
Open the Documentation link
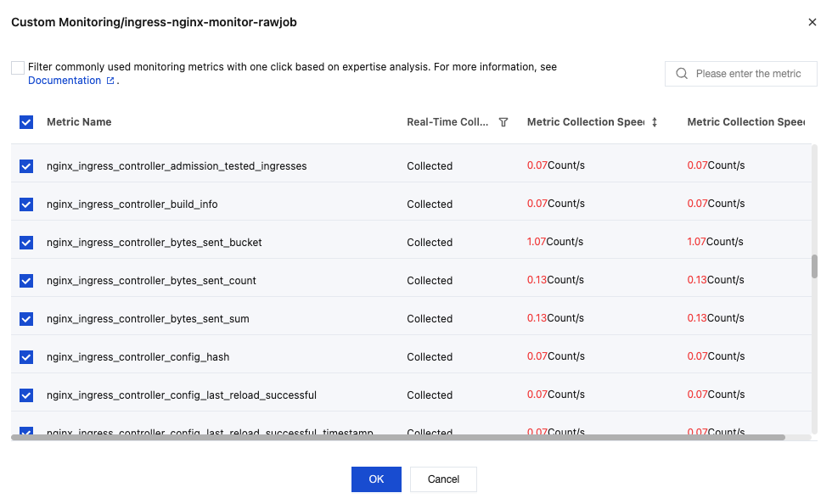pos(65,81)
